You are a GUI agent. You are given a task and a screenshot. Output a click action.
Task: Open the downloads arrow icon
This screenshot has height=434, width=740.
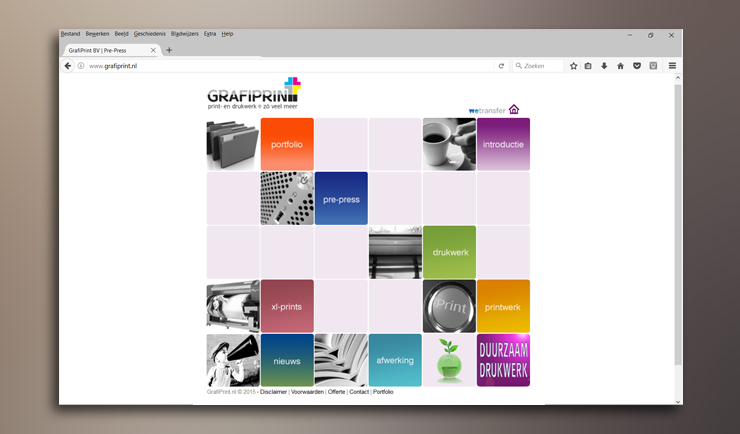click(604, 66)
